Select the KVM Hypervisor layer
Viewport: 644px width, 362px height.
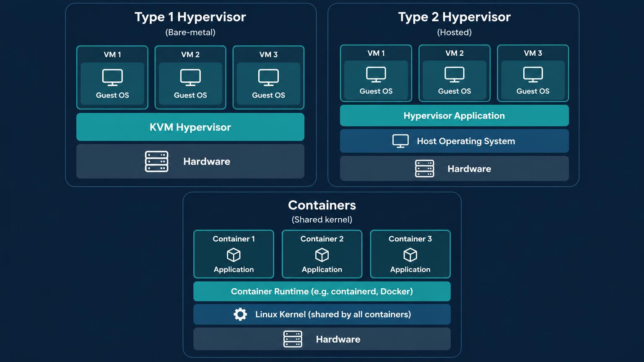coord(190,127)
